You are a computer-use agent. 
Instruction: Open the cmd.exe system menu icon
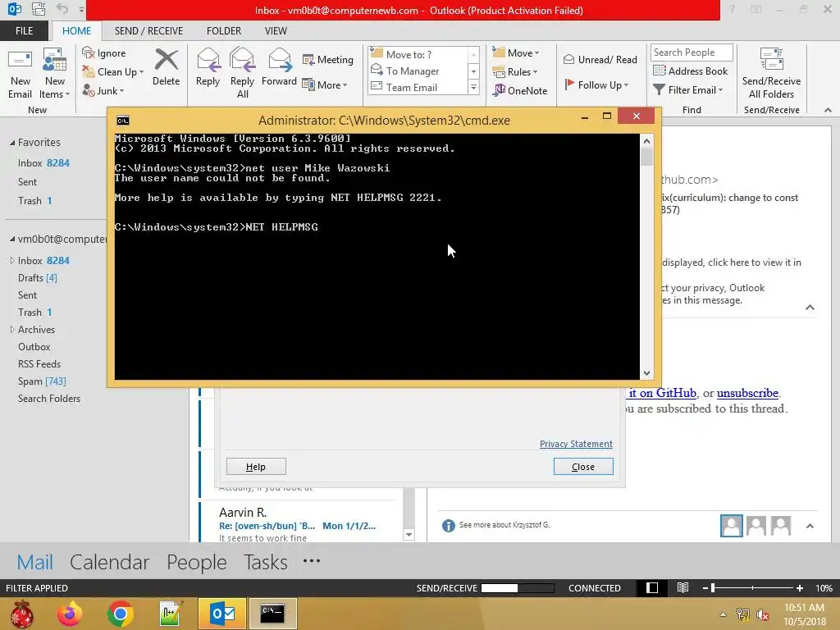(x=123, y=121)
